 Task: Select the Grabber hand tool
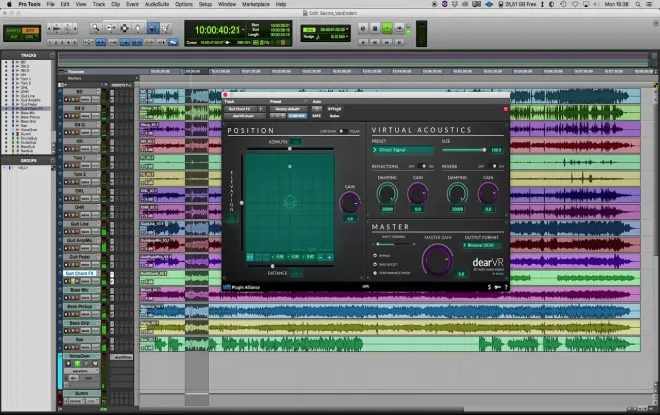[138, 28]
